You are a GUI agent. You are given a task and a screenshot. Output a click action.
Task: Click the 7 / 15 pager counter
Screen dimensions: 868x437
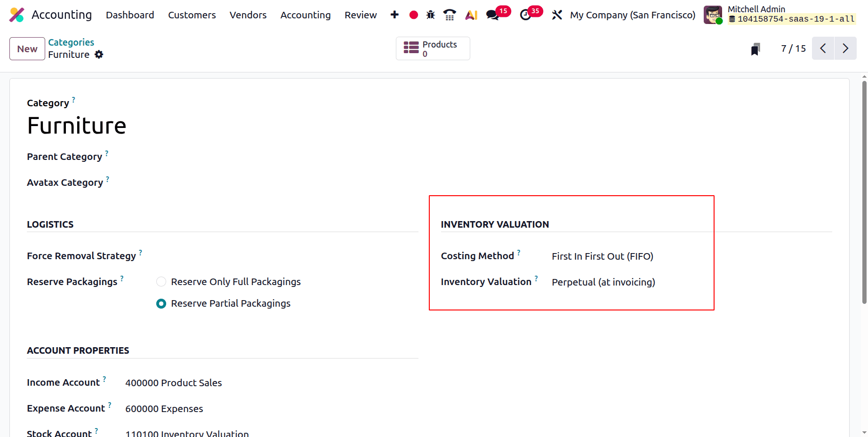pyautogui.click(x=794, y=48)
